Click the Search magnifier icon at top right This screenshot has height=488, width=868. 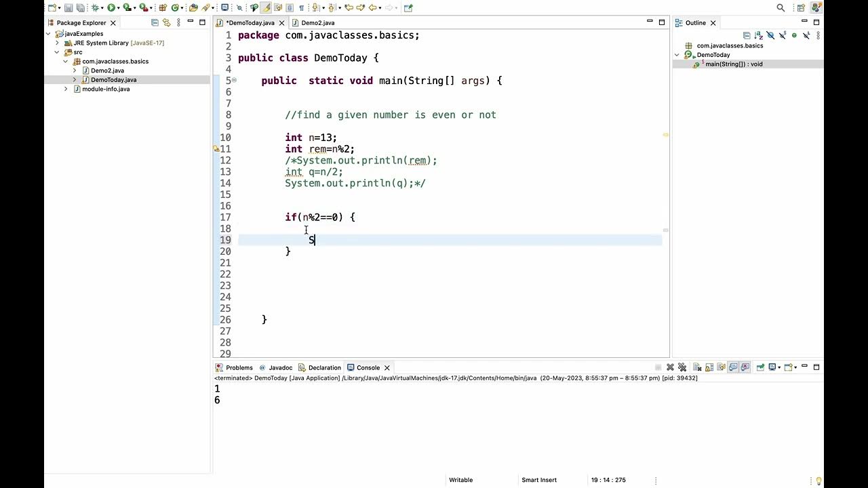click(781, 8)
